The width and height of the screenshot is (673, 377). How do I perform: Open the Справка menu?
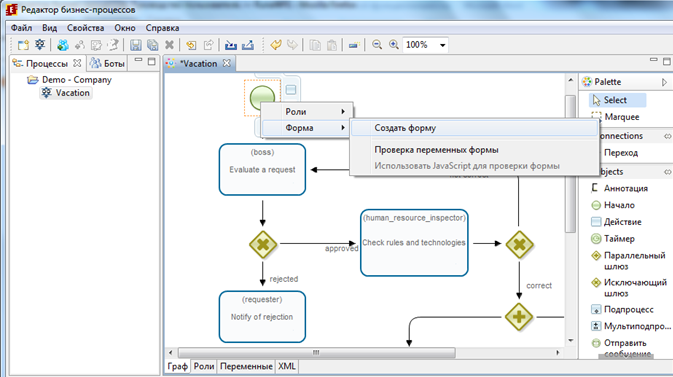pyautogui.click(x=162, y=28)
